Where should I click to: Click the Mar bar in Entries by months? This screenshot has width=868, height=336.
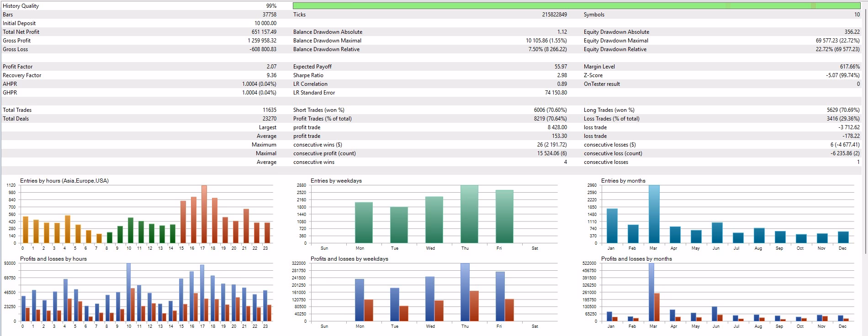click(x=654, y=215)
